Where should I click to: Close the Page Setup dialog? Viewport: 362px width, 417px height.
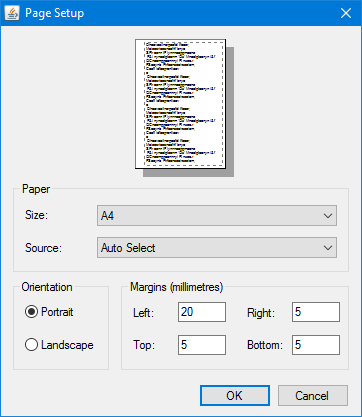(x=346, y=13)
